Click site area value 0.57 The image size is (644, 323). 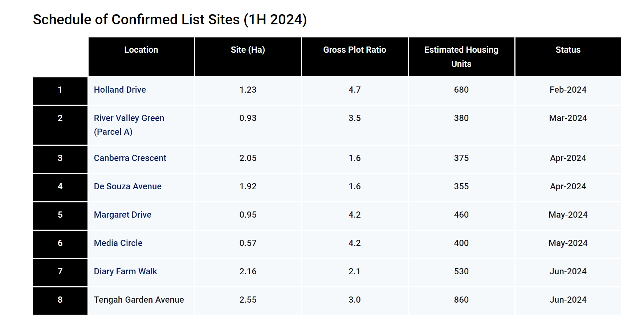248,243
